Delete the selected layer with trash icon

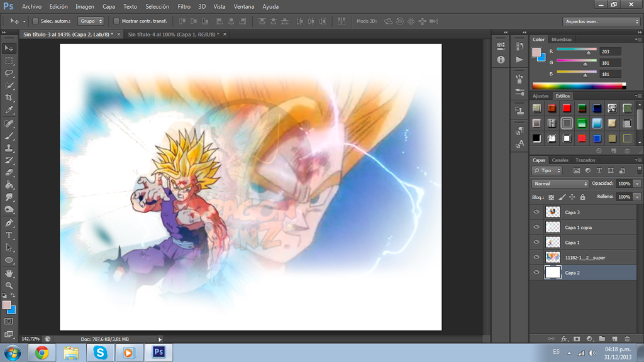coord(627,339)
